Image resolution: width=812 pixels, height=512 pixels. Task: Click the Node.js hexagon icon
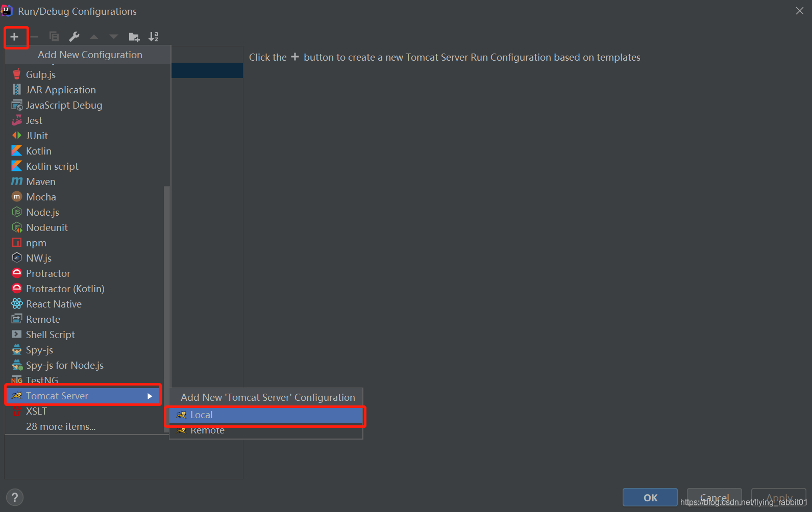[x=17, y=212]
